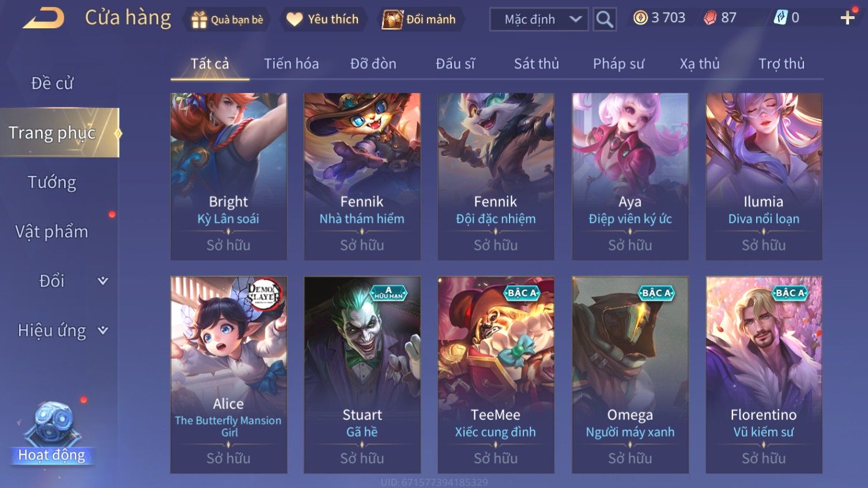The height and width of the screenshot is (488, 868).
Task: Tap the gold coin currency icon
Action: [x=640, y=18]
